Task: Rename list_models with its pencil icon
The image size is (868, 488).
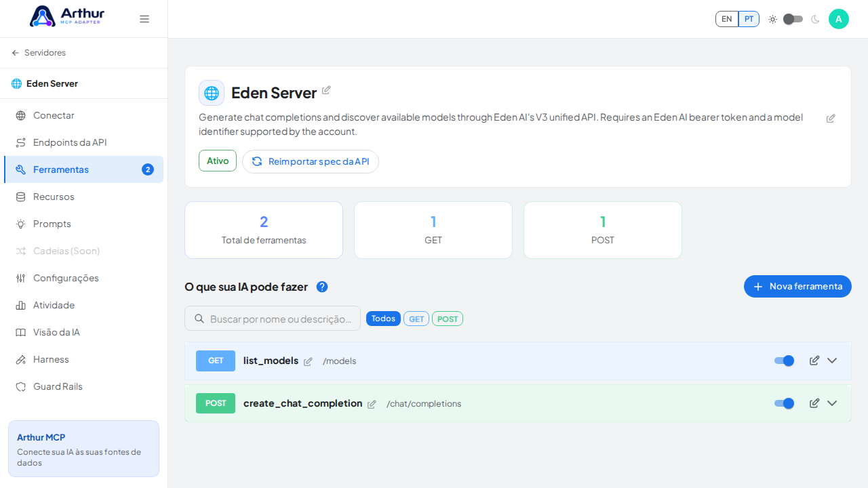Action: pos(308,362)
